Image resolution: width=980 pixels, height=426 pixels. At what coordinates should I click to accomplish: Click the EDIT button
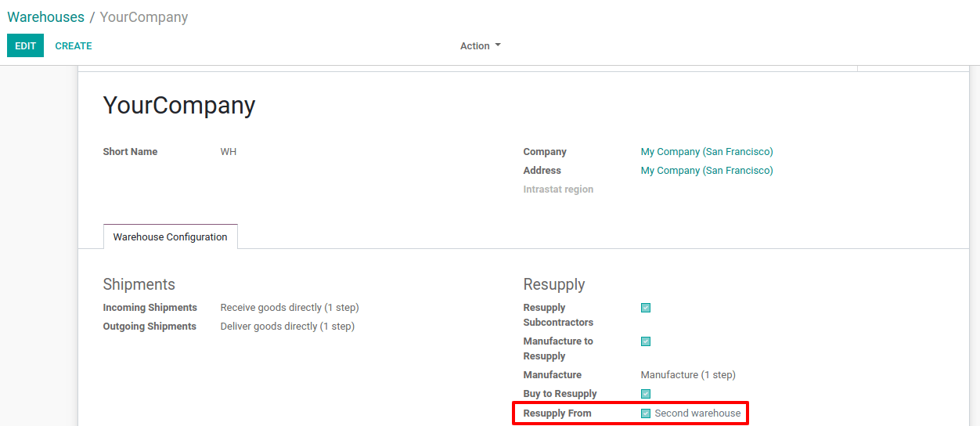(x=25, y=46)
